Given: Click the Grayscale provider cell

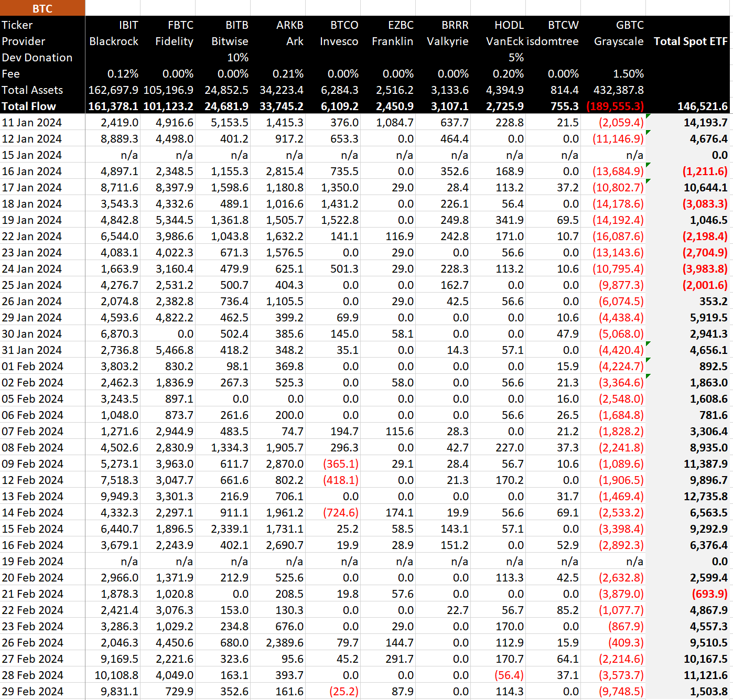Looking at the screenshot, I should pos(618,41).
